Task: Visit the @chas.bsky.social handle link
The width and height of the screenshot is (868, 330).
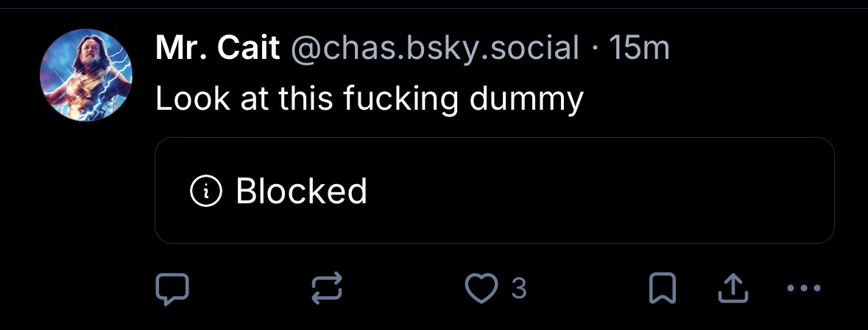Action: point(435,49)
